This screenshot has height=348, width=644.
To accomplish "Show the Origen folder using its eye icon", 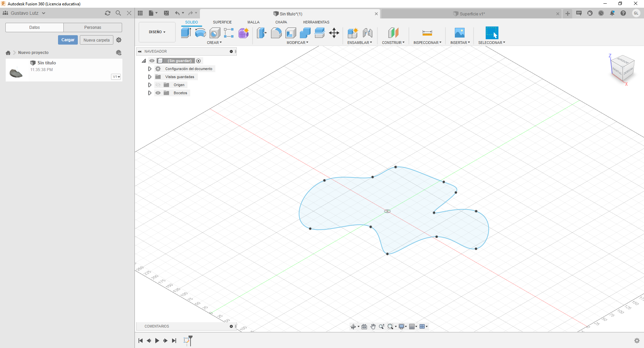I will pos(158,85).
